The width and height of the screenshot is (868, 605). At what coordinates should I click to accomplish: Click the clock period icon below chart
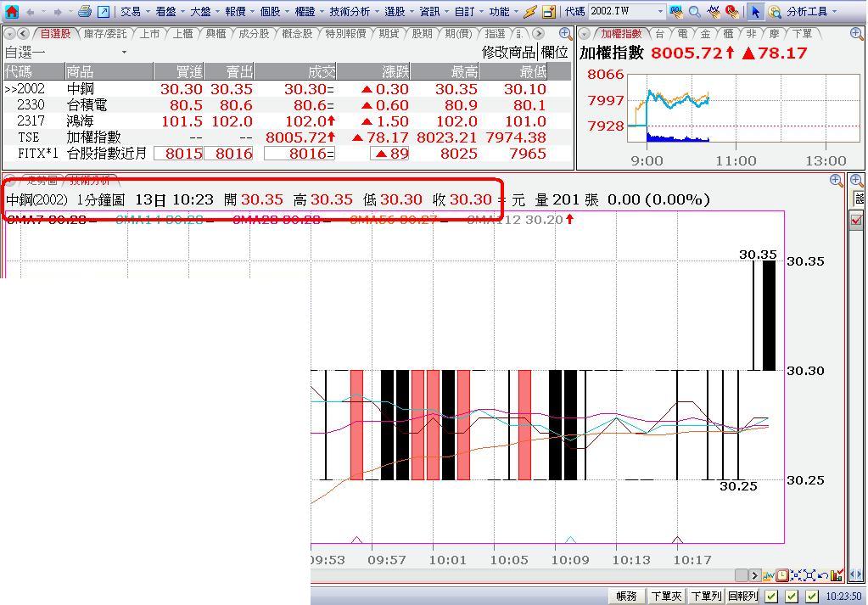(781, 575)
